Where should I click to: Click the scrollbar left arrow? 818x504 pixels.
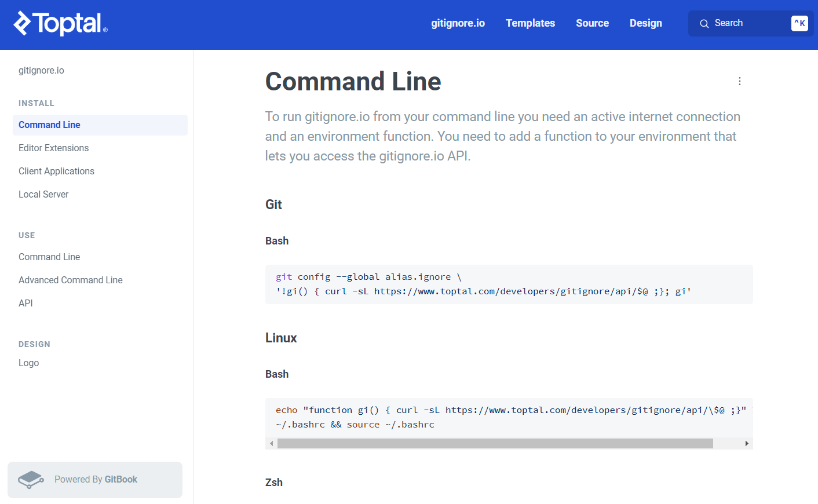[271, 443]
